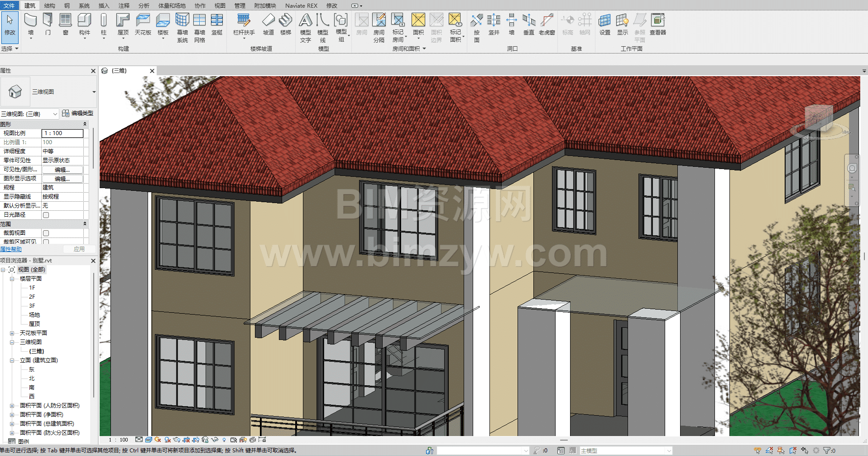868x456 pixels.
Task: Choose the Stair (楼梯) tool
Action: click(x=286, y=24)
